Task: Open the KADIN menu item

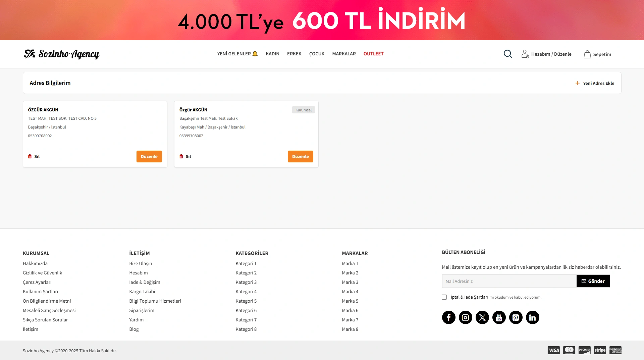Action: pyautogui.click(x=272, y=54)
